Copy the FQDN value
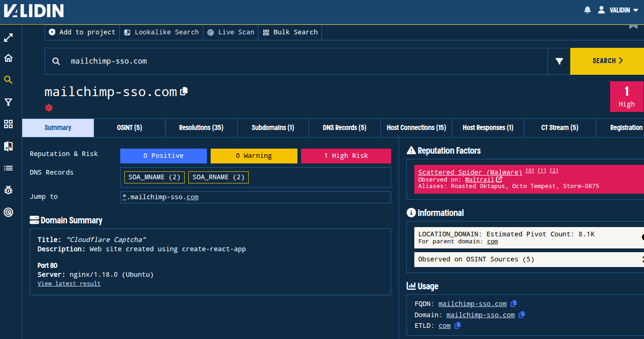Viewport: 644px width, 339px height. (x=514, y=304)
